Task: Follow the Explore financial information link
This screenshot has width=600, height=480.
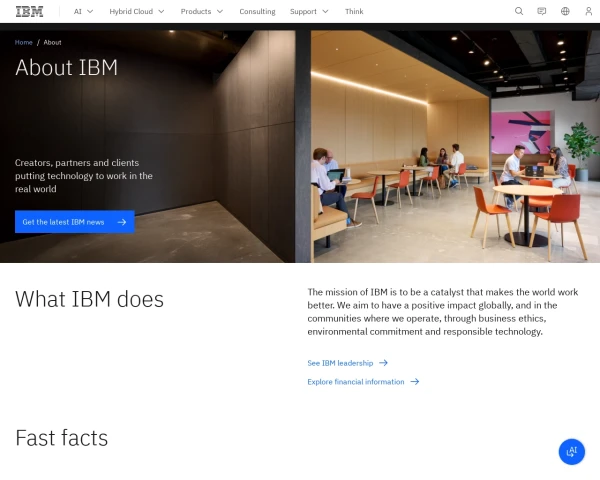Action: point(356,382)
